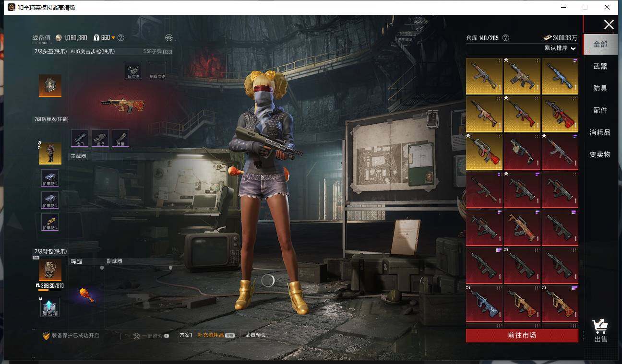Click the 前往市场 go to market button
This screenshot has height=364, width=622.
point(522,335)
